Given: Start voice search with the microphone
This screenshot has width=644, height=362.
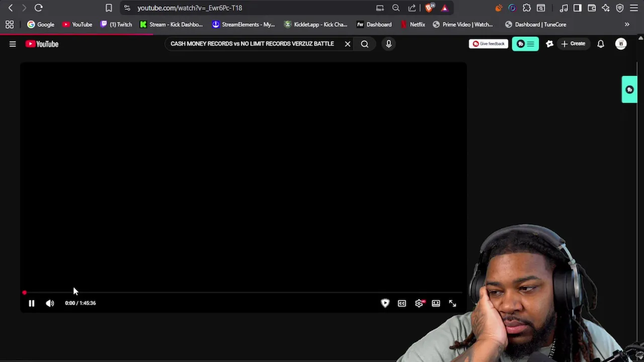Looking at the screenshot, I should (388, 44).
